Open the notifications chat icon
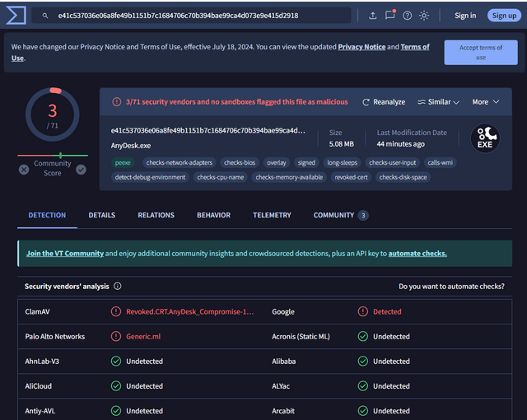The width and height of the screenshot is (527, 420). point(389,15)
